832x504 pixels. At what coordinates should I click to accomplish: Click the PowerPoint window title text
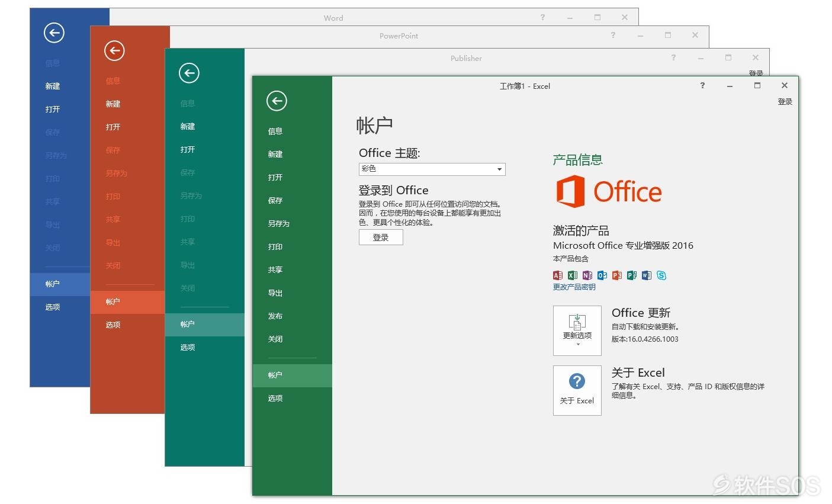pyautogui.click(x=399, y=36)
